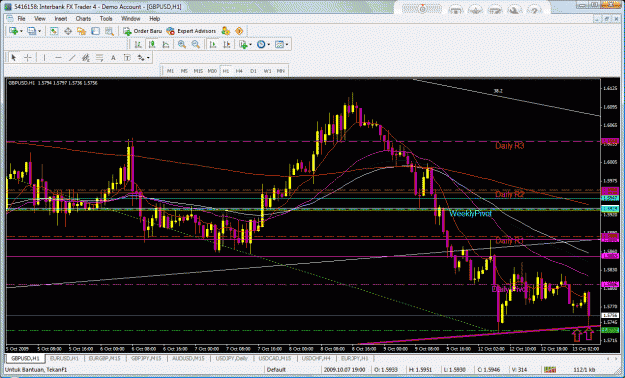Open the Insert menu
The height and width of the screenshot is (378, 625).
tap(61, 19)
